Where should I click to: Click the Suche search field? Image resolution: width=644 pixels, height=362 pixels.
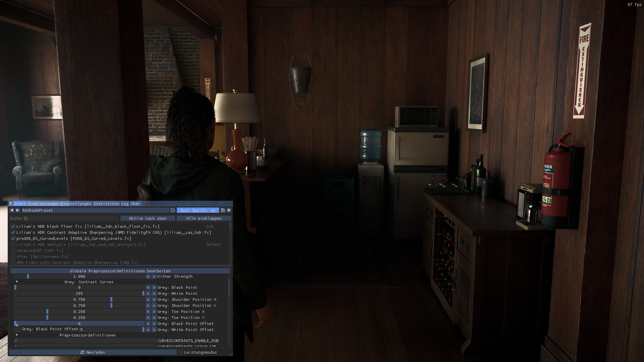pyautogui.click(x=64, y=218)
